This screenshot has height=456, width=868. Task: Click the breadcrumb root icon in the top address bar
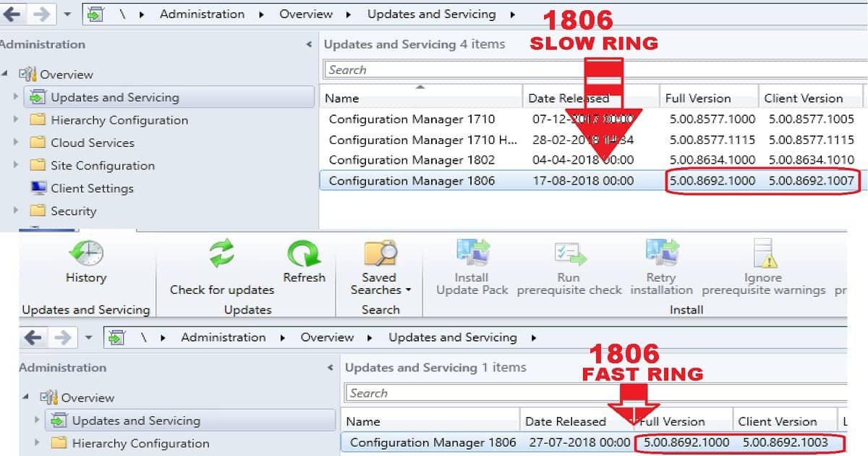pyautogui.click(x=97, y=14)
